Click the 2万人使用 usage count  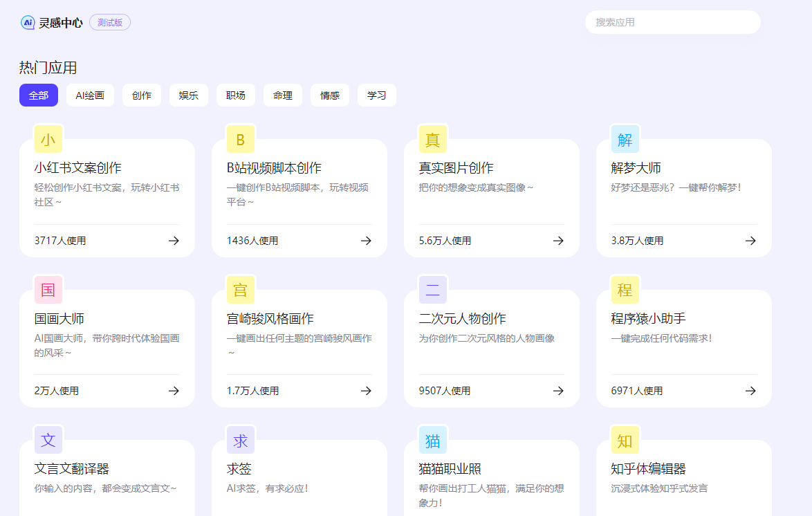(x=57, y=391)
